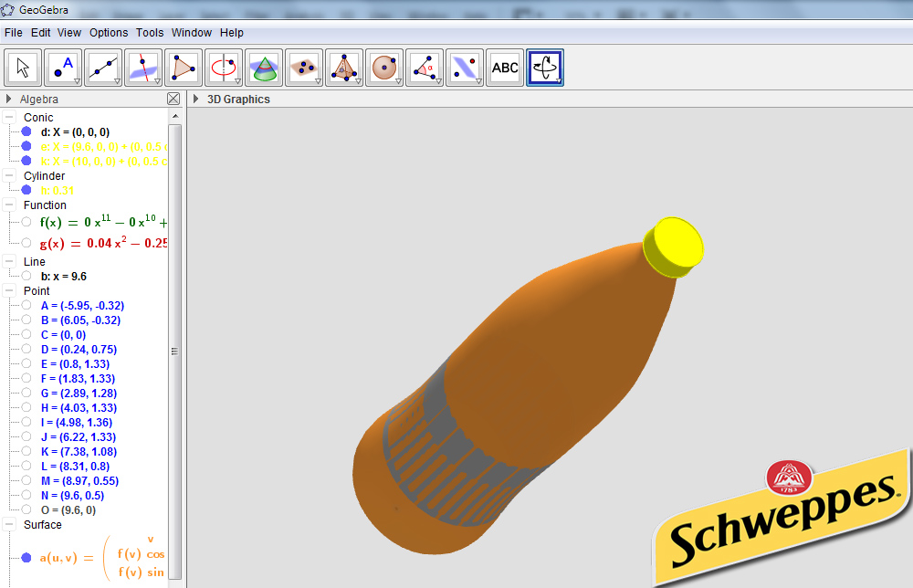Toggle visibility of point A
The width and height of the screenshot is (913, 588).
pos(26,305)
